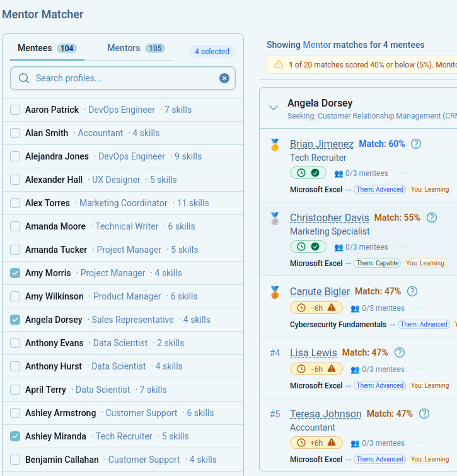Click Anthony Hurst Data Scientist row

(123, 366)
